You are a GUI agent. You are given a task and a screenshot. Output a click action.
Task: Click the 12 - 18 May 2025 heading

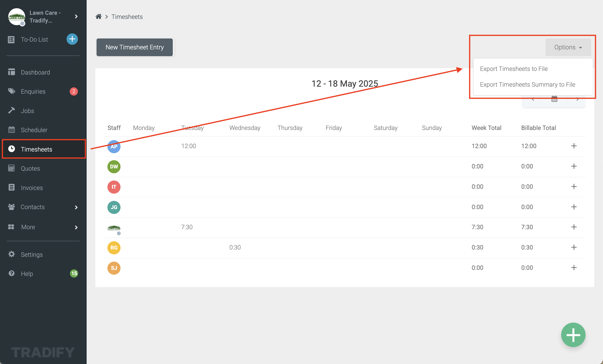345,83
